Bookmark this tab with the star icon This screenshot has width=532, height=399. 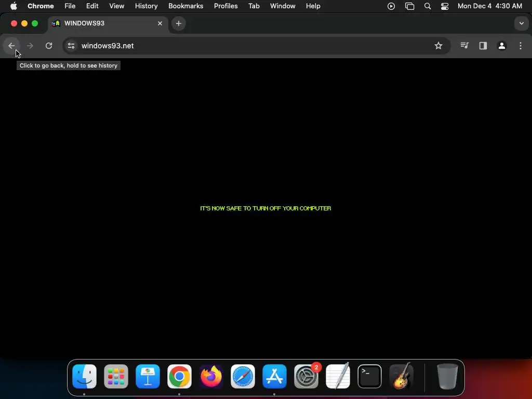pos(438,46)
